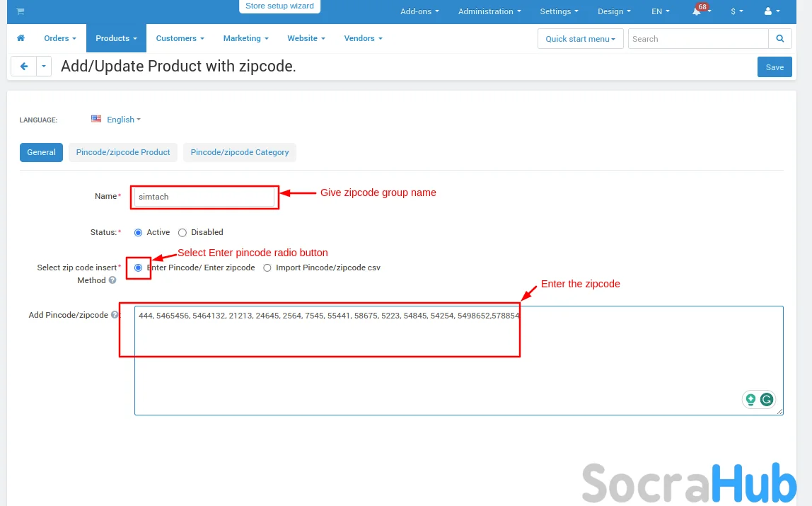Open the English content language dropdown

(x=124, y=120)
